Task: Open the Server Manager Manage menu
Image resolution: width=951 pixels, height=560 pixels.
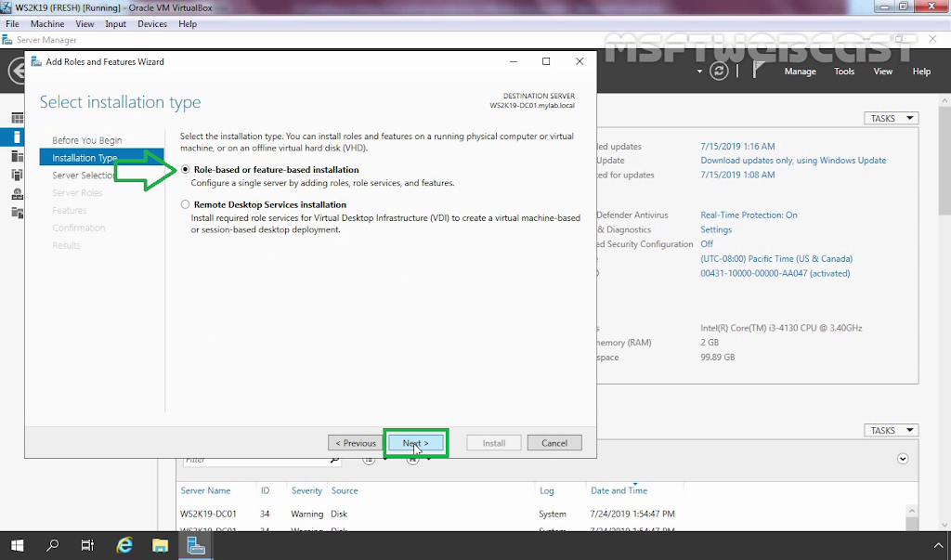Action: tap(800, 72)
